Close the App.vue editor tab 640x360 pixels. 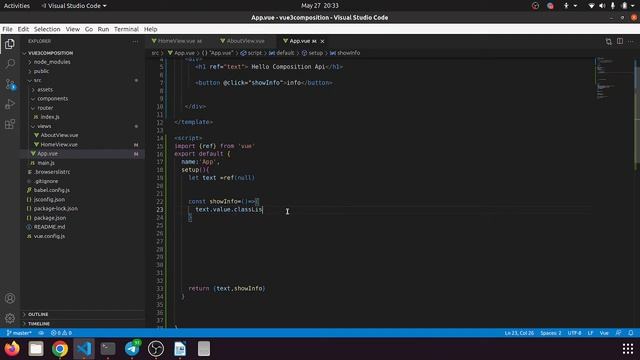click(x=322, y=41)
